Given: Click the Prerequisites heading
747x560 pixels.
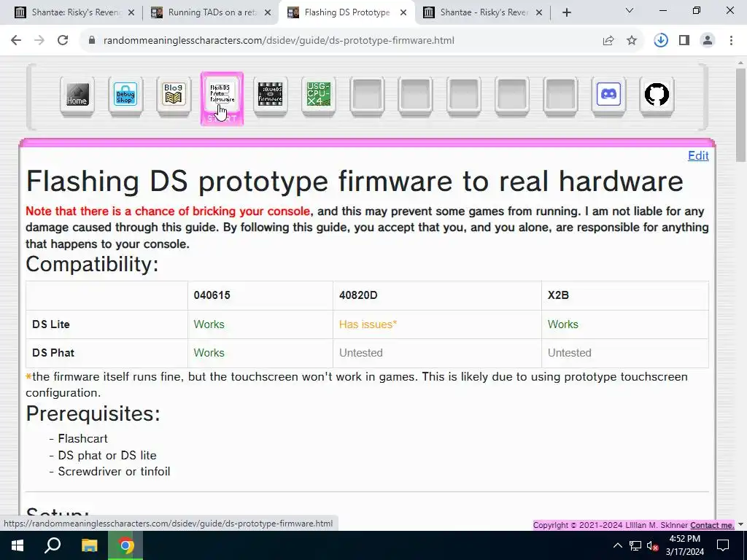Looking at the screenshot, I should pos(93,413).
